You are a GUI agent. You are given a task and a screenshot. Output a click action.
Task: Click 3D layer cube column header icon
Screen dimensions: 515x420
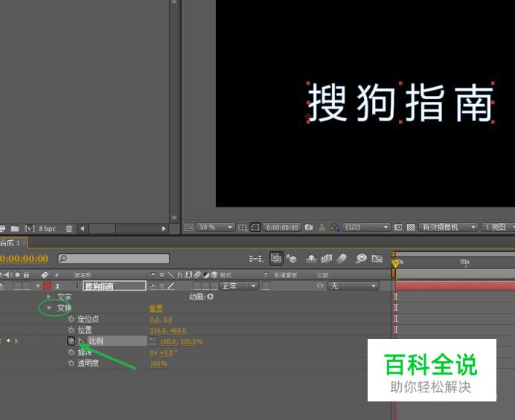click(x=214, y=274)
